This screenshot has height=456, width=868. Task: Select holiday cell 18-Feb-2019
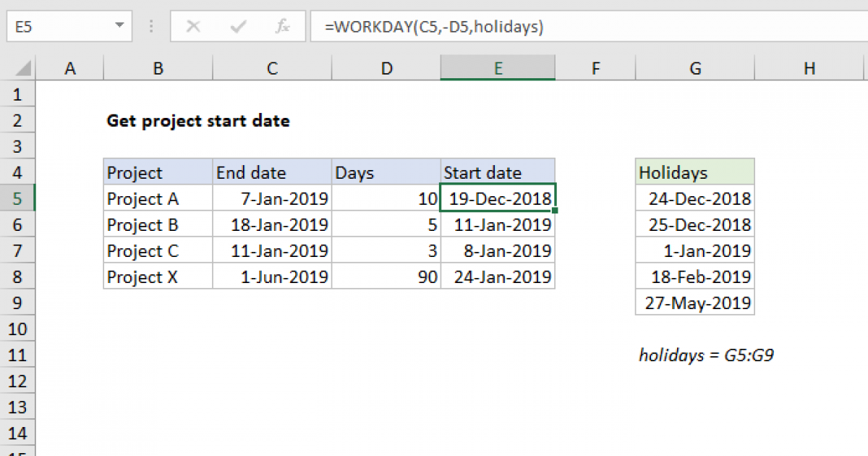694,276
